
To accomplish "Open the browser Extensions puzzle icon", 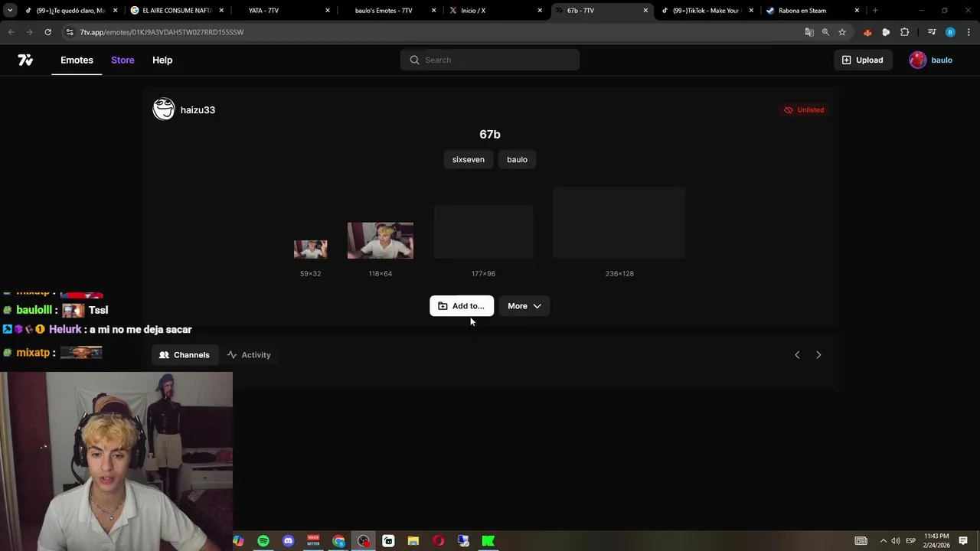I will [x=905, y=32].
